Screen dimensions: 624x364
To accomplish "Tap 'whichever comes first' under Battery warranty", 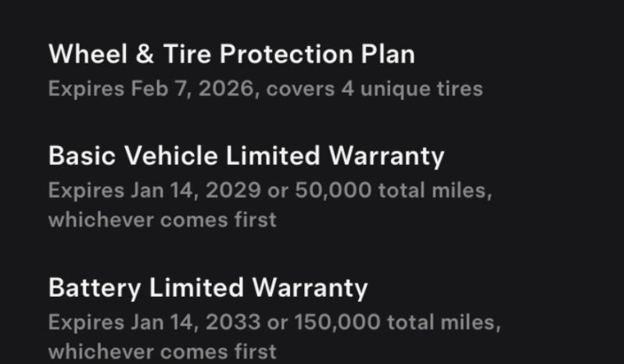I will (163, 352).
